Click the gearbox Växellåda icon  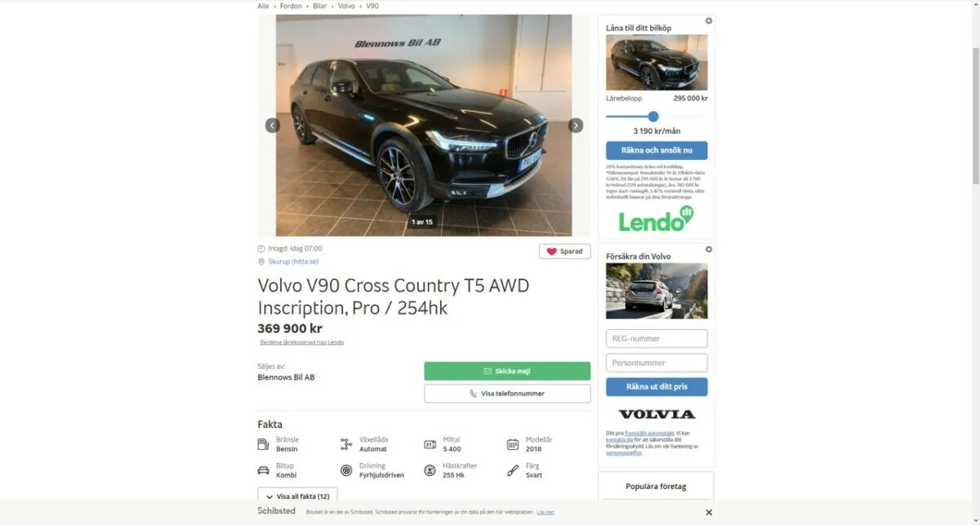[x=346, y=444]
